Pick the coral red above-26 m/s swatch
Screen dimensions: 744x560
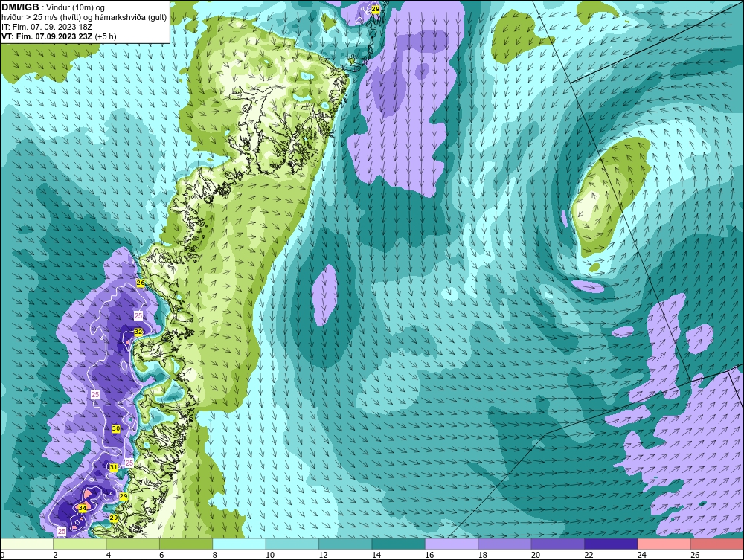[x=717, y=544]
